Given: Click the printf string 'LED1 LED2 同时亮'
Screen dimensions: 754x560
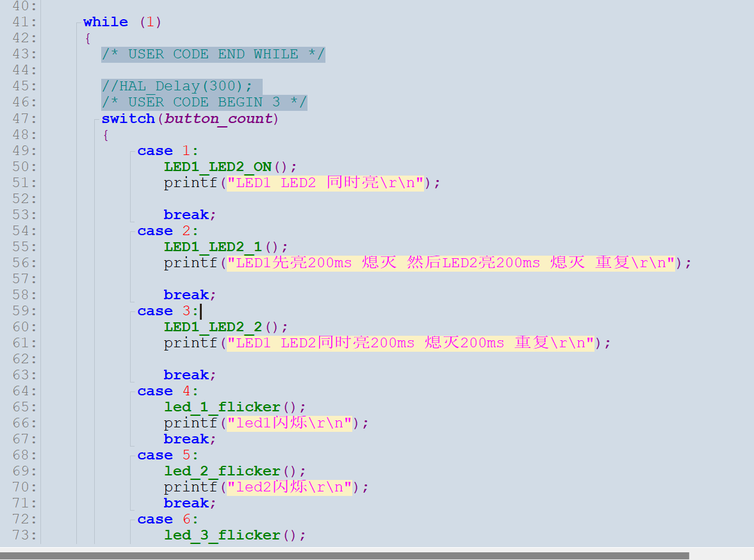Looking at the screenshot, I should point(325,183).
